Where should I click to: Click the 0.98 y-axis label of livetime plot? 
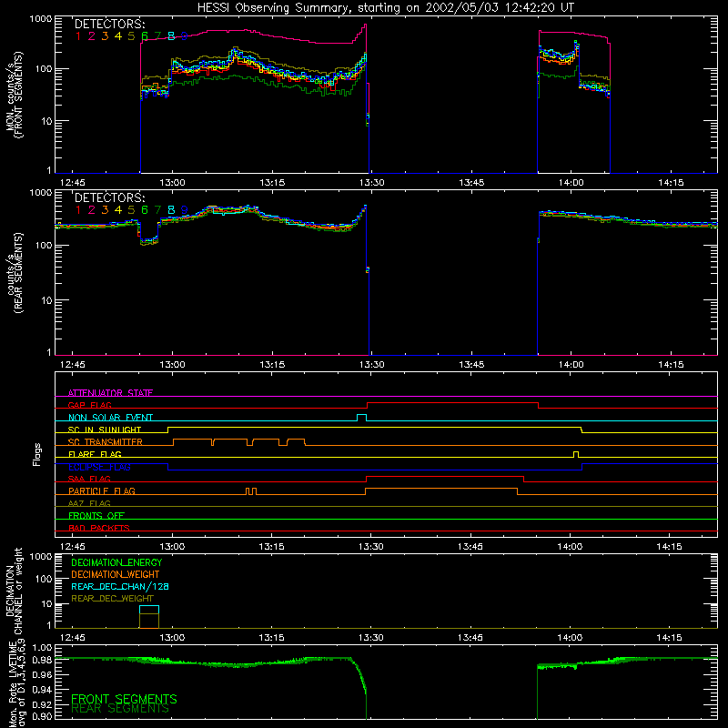click(42, 660)
